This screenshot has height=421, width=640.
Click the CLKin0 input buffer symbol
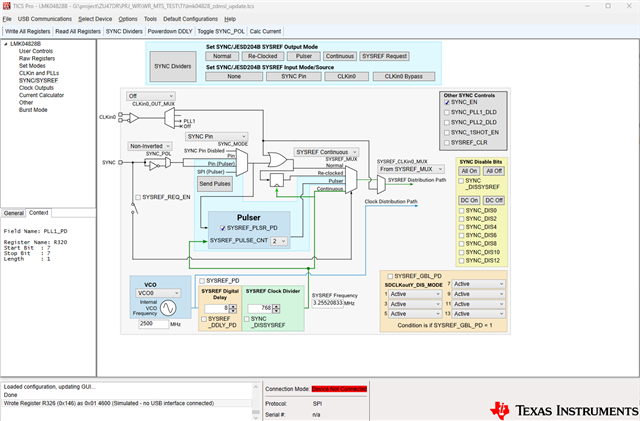(x=134, y=118)
